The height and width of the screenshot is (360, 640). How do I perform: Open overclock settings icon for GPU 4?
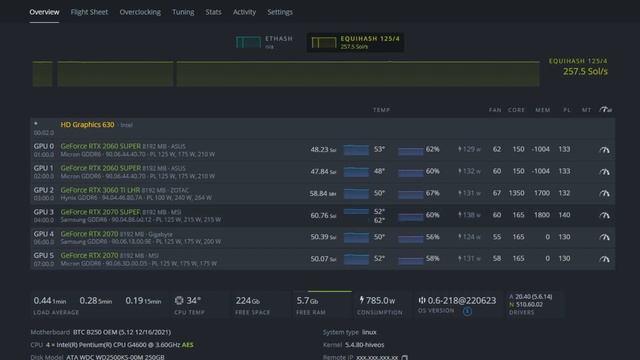click(x=604, y=237)
